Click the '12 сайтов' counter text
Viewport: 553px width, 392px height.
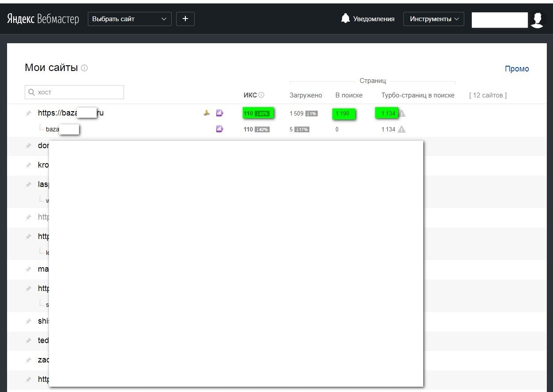tap(488, 95)
